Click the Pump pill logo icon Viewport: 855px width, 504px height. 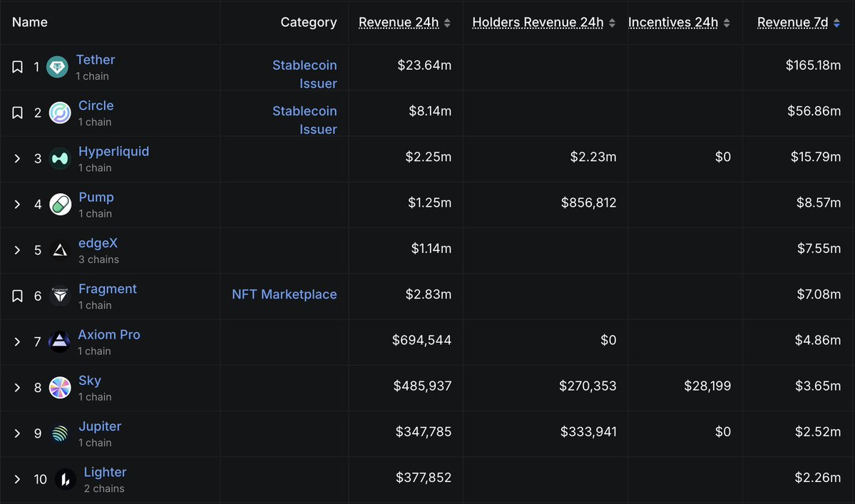click(60, 205)
